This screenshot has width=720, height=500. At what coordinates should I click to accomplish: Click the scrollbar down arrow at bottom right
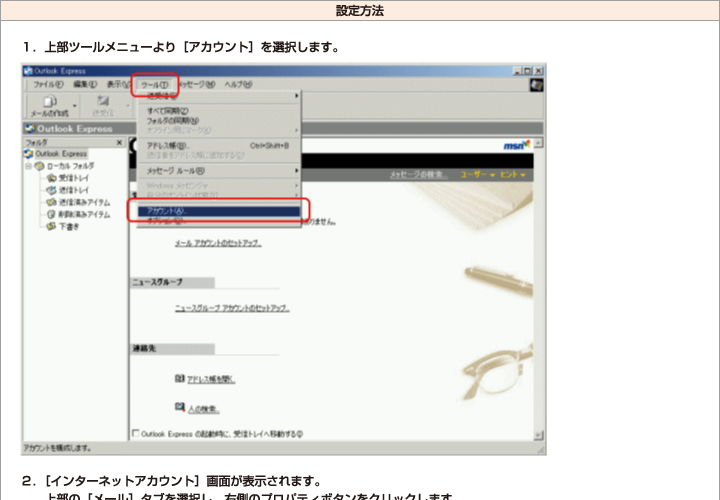(538, 435)
